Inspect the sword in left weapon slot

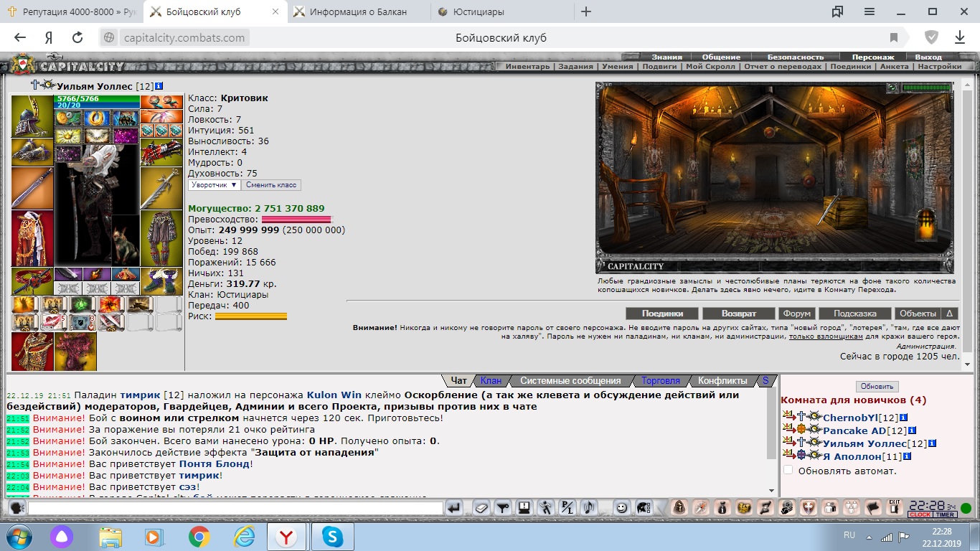pyautogui.click(x=32, y=188)
